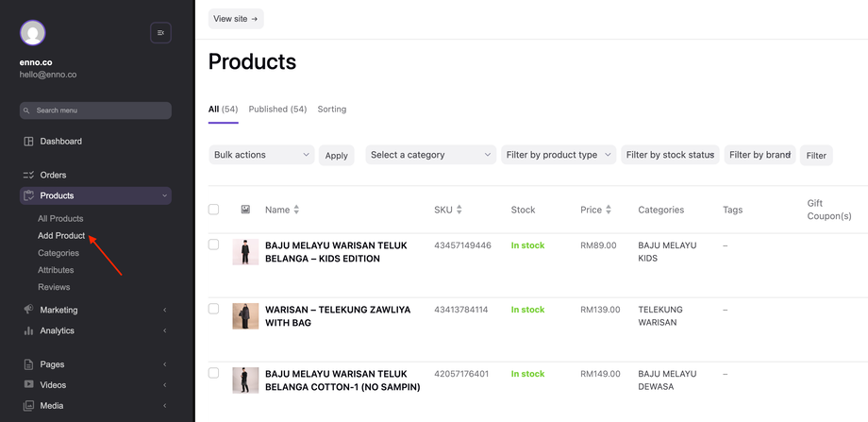Screen dimensions: 868x422
Task: Click the user profile avatar
Action: pyautogui.click(x=33, y=33)
